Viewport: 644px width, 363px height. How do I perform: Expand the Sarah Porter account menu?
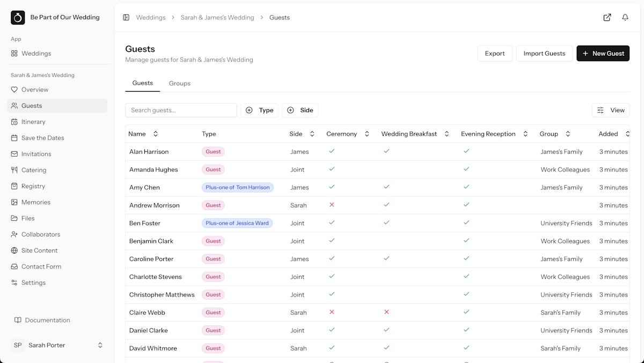57,345
